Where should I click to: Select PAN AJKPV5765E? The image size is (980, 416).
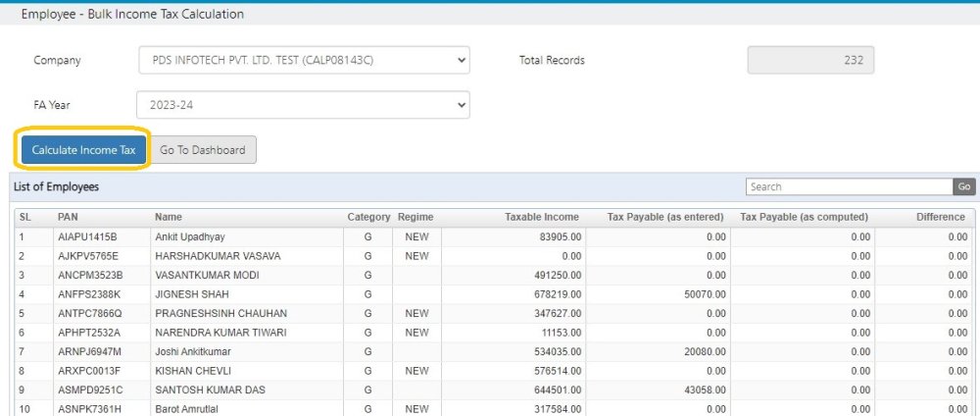tap(87, 256)
